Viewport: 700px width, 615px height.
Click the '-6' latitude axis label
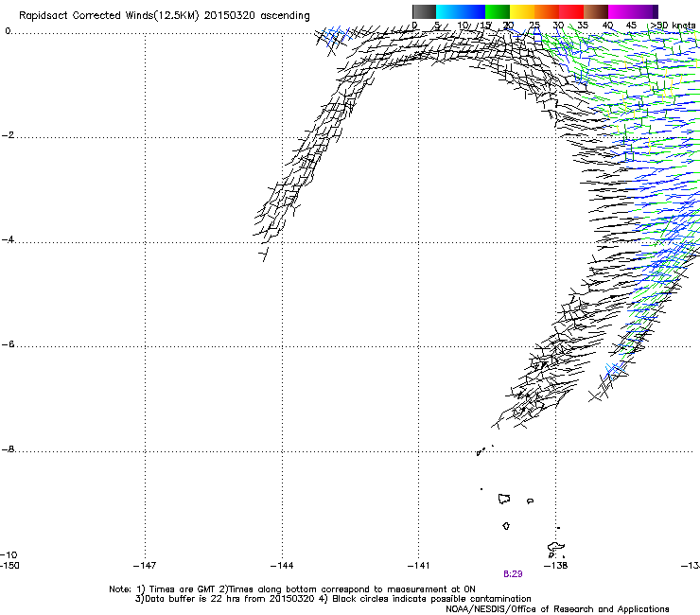(8, 344)
